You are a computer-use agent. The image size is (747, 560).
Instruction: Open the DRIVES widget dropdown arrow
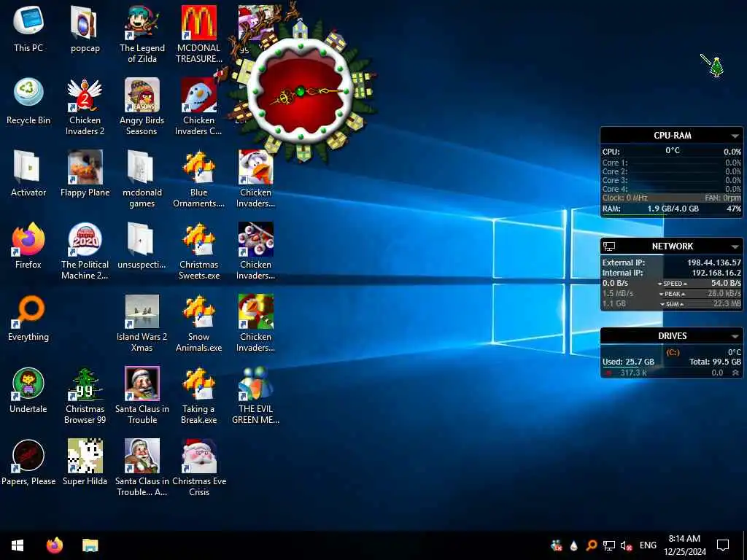(x=735, y=337)
